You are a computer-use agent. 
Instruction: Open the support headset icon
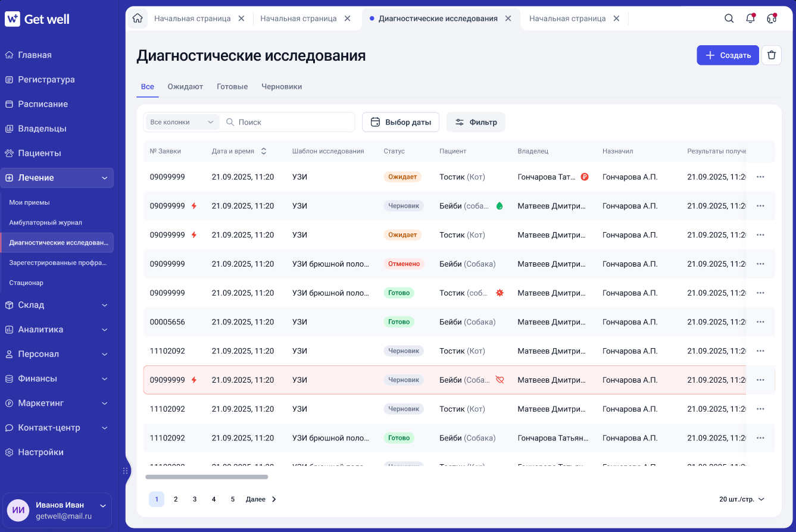tap(772, 18)
